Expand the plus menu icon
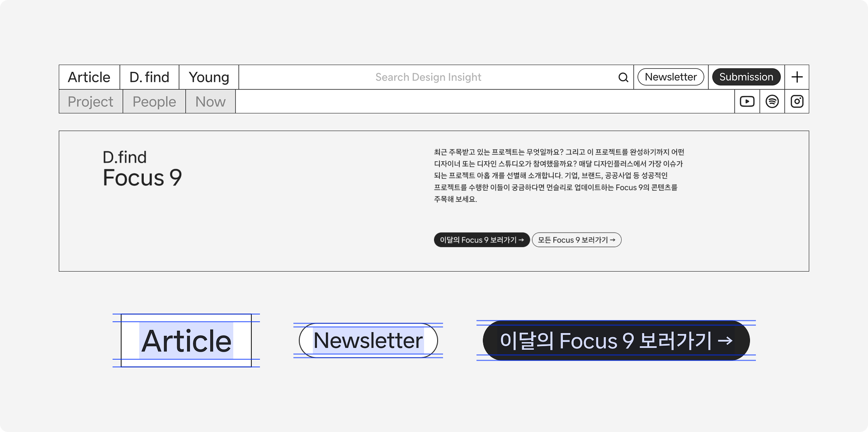 click(797, 77)
